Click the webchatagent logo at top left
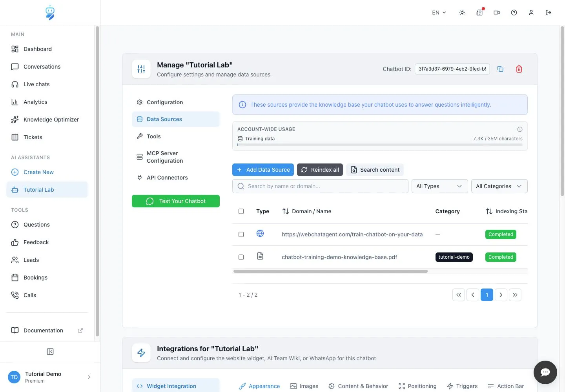 pos(50,13)
